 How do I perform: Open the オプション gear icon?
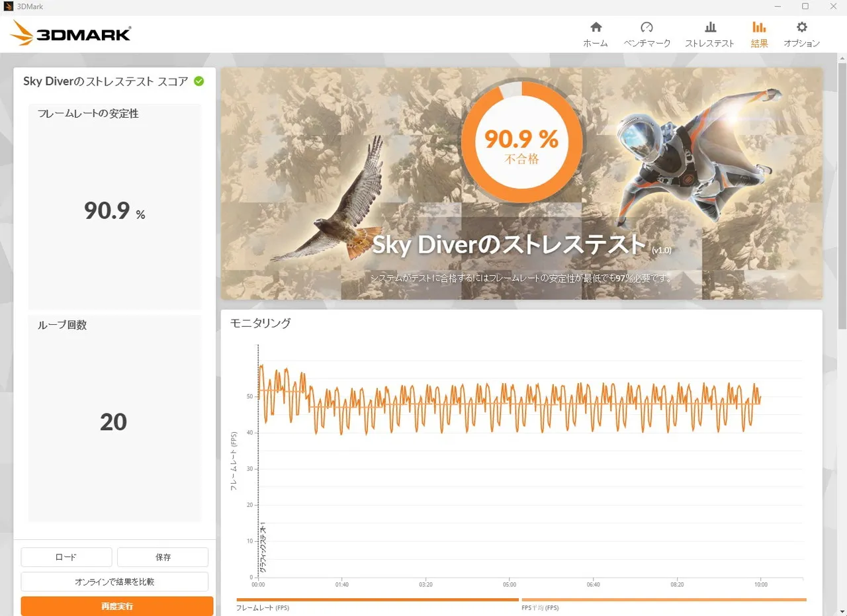tap(801, 28)
